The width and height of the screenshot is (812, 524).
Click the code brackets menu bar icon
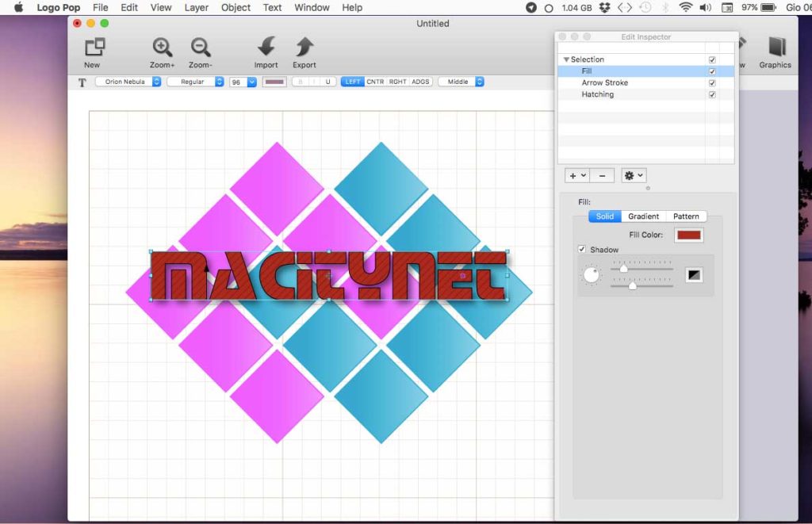click(x=625, y=7)
